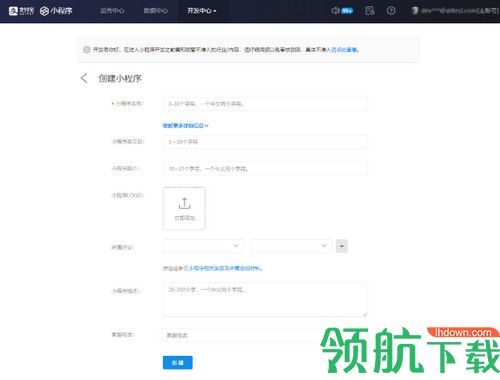The image size is (500, 380).
Task: Open the first navigation menu item
Action: tap(112, 11)
